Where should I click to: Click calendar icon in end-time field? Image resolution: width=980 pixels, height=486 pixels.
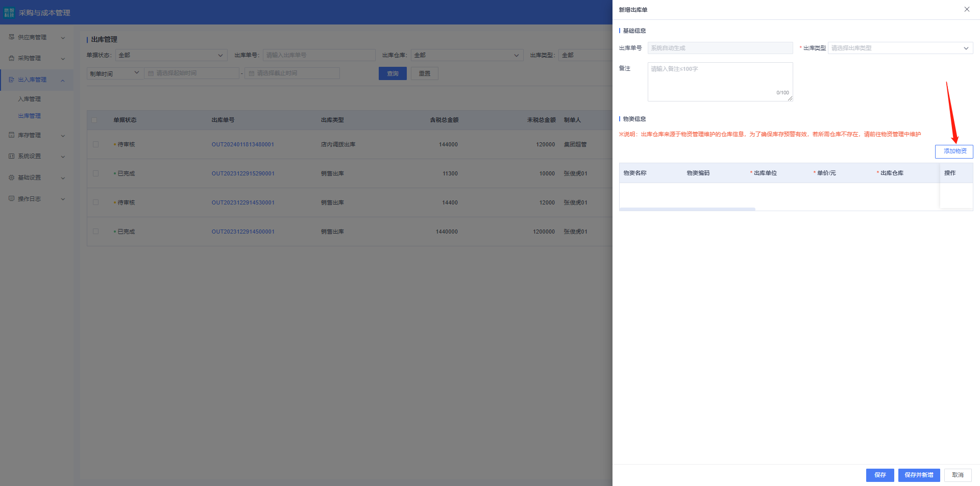click(251, 73)
